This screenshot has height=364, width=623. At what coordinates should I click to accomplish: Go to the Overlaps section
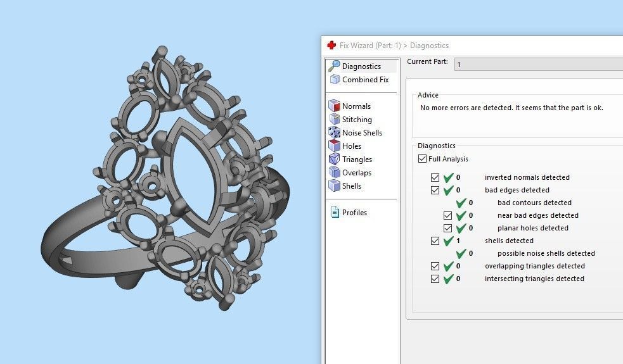tap(356, 173)
